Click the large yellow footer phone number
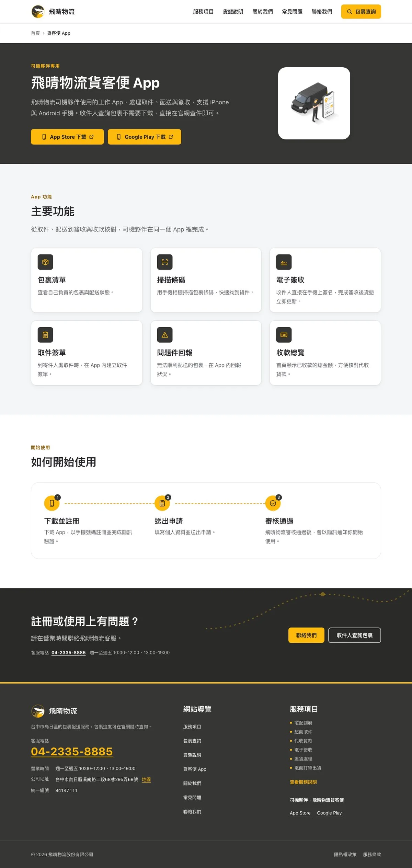Image resolution: width=412 pixels, height=868 pixels. pos(72,751)
